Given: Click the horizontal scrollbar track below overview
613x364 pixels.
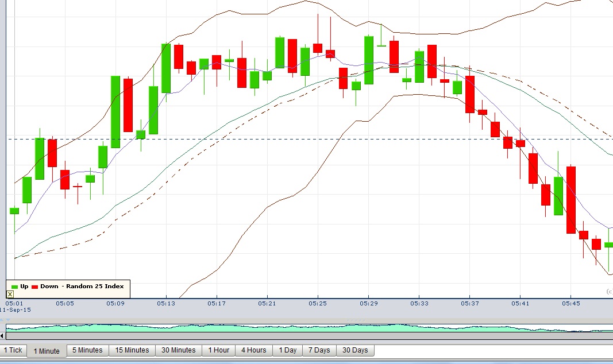Looking at the screenshot, I should click(x=309, y=335).
